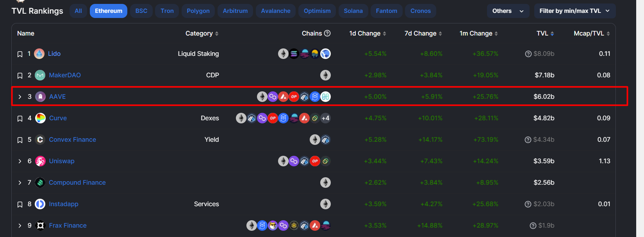644x237 pixels.
Task: Click the Ethereum icon in MakerDAO's chains
Action: click(x=325, y=75)
